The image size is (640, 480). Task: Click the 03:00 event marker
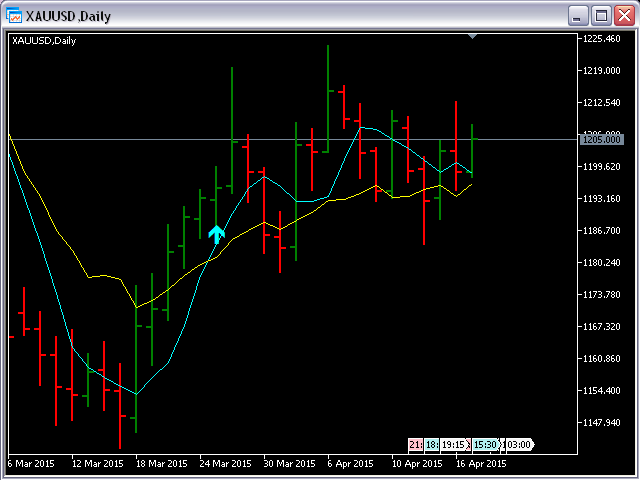pyautogui.click(x=520, y=444)
